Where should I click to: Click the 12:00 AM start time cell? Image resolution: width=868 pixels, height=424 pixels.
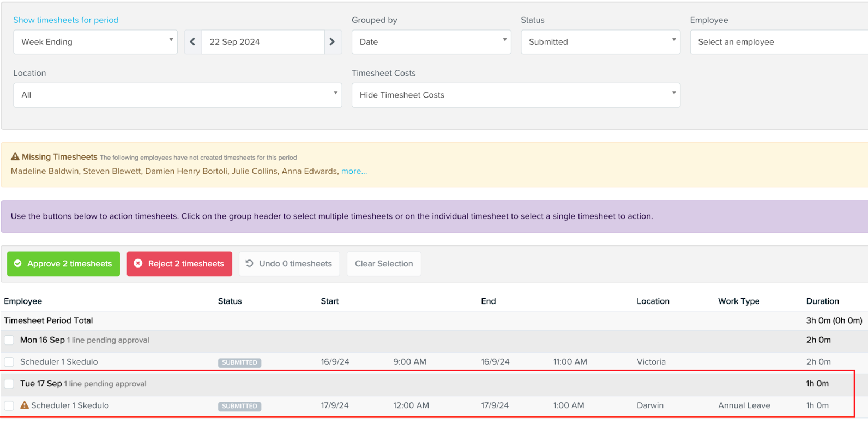click(411, 405)
